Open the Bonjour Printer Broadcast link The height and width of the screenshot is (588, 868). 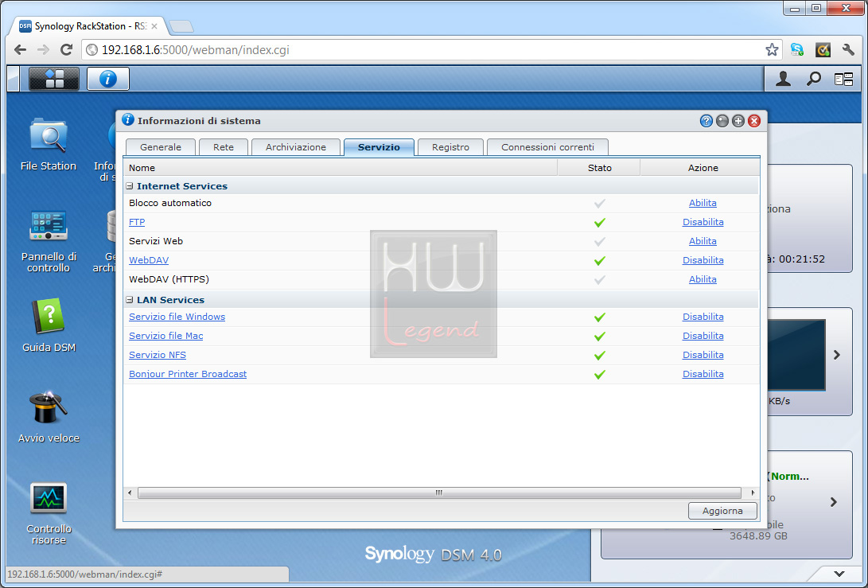point(188,374)
